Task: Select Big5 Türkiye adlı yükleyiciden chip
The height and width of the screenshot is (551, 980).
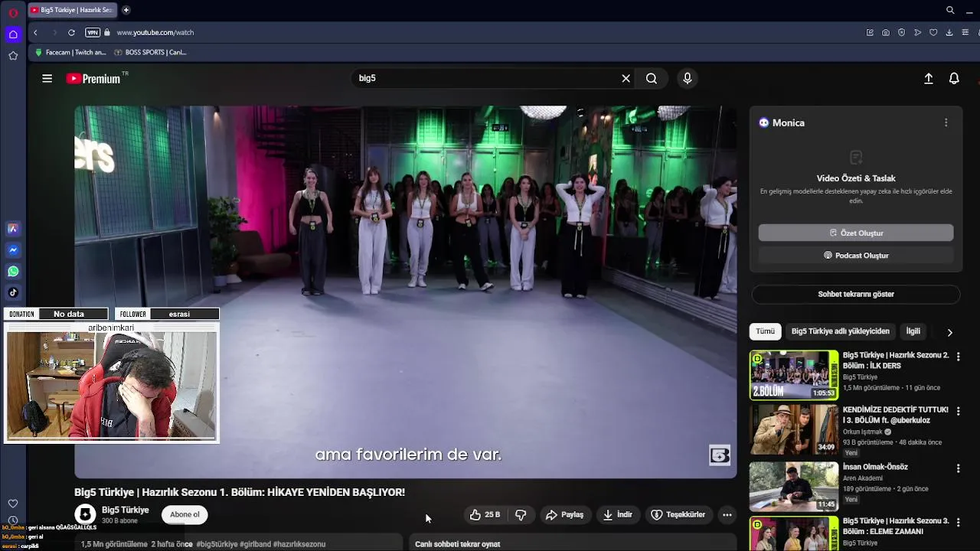Action: [x=841, y=331]
